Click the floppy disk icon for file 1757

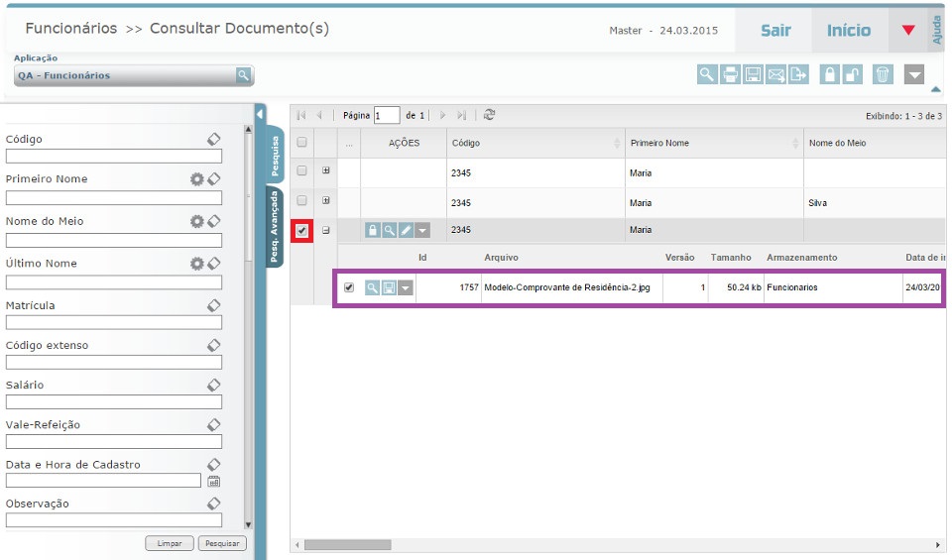click(x=389, y=287)
